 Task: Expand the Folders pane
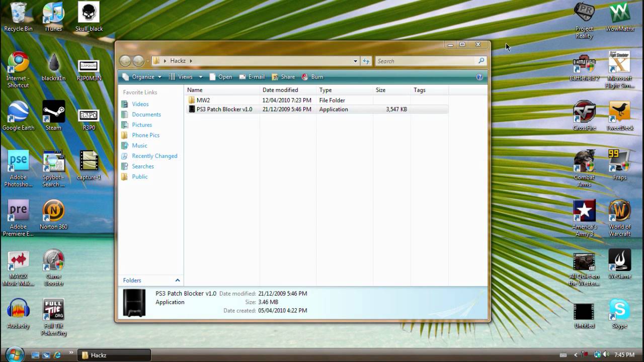[151, 280]
